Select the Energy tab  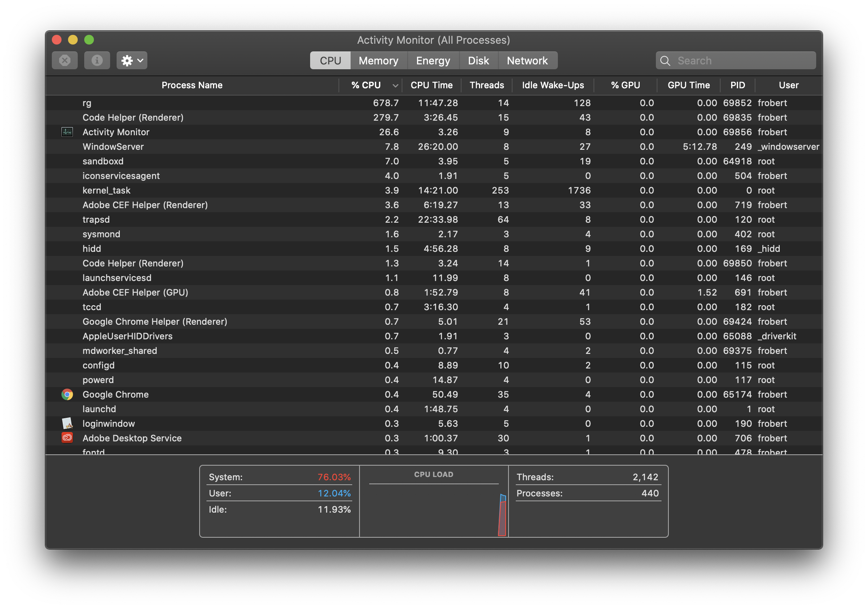(x=433, y=60)
